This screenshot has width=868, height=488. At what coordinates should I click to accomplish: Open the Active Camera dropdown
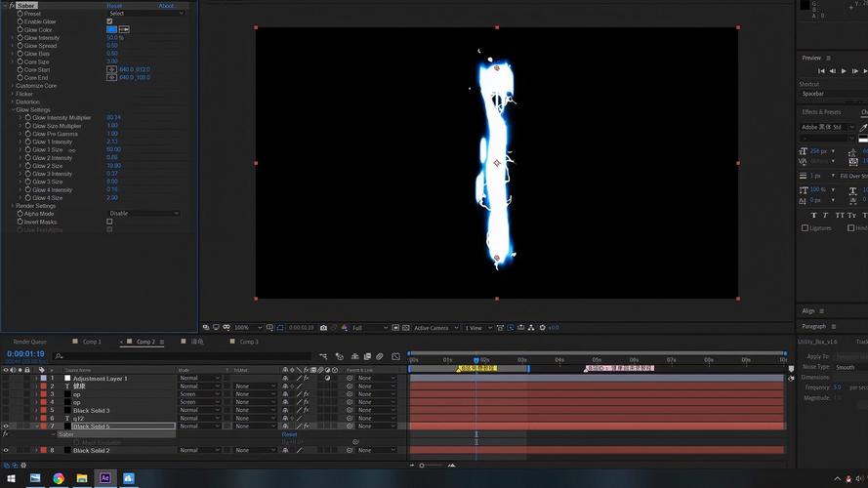click(436, 328)
